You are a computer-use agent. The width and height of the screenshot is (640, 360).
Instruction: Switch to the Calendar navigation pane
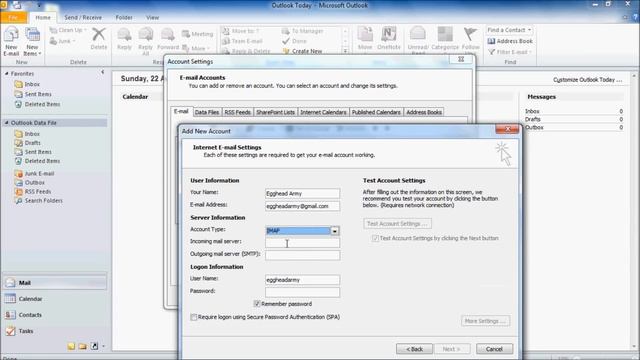55,299
